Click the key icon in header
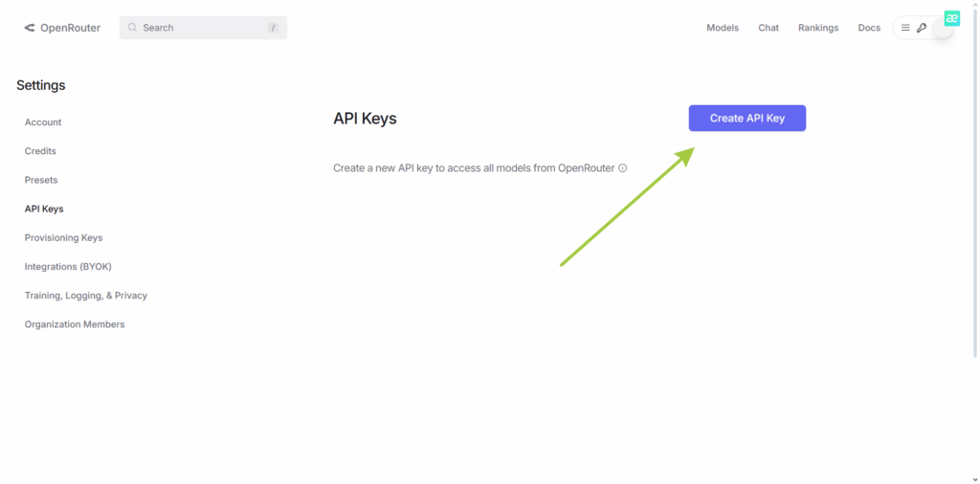Screen dimensions: 980x484 (x=922, y=28)
